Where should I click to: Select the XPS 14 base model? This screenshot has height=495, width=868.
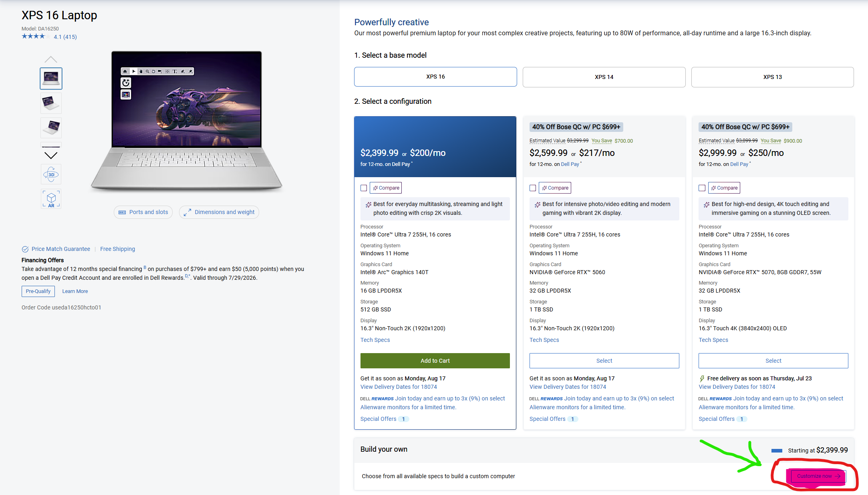point(604,77)
